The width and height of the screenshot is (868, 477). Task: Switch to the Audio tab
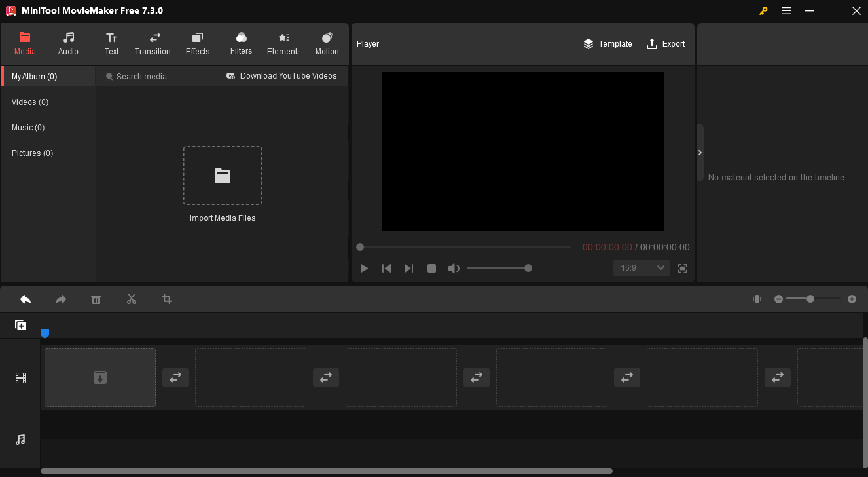[68, 44]
